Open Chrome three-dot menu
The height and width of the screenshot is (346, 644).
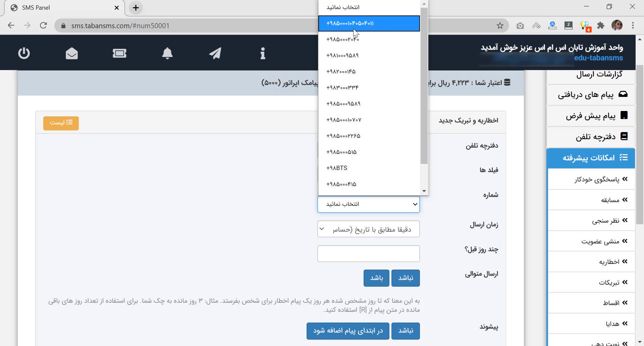pyautogui.click(x=633, y=25)
